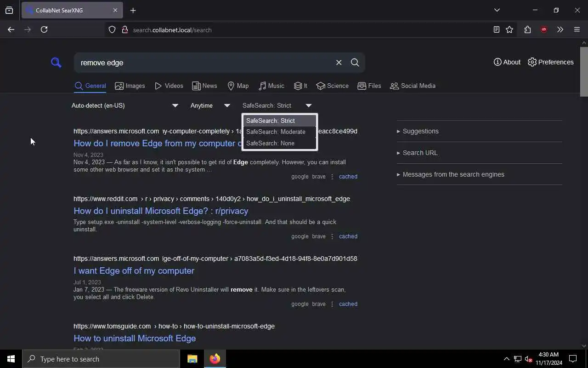588x368 pixels.
Task: Switch to the General tab
Action: click(90, 86)
